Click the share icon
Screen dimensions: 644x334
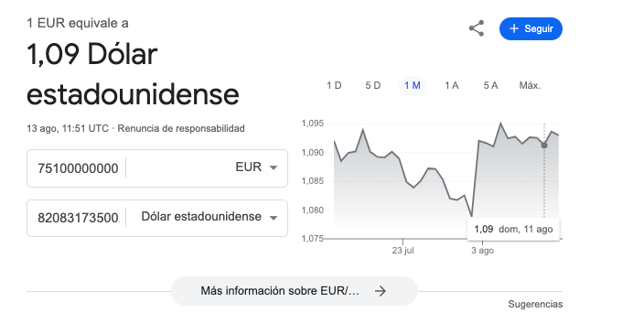coord(477,28)
